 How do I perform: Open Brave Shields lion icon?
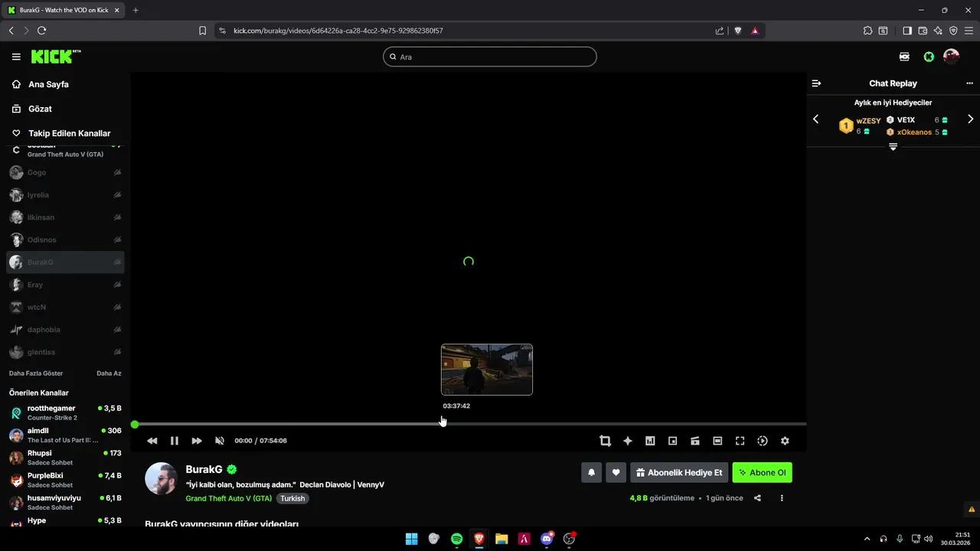pyautogui.click(x=738, y=31)
